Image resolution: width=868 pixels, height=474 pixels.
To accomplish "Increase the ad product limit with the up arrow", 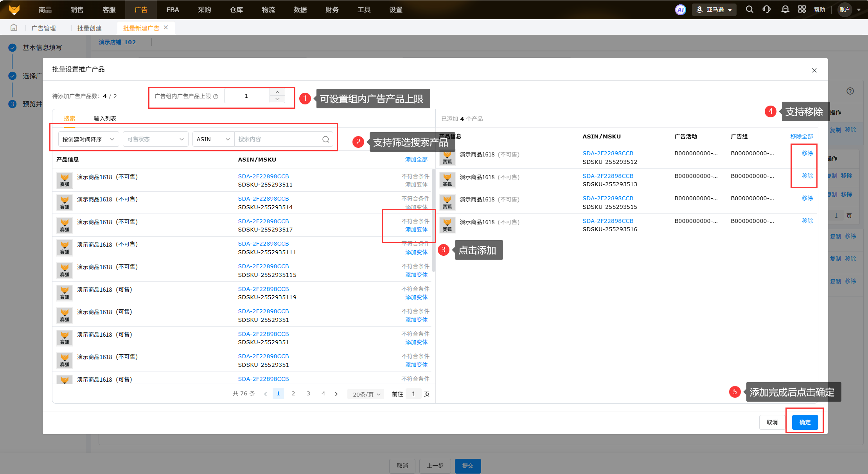I will pos(277,92).
